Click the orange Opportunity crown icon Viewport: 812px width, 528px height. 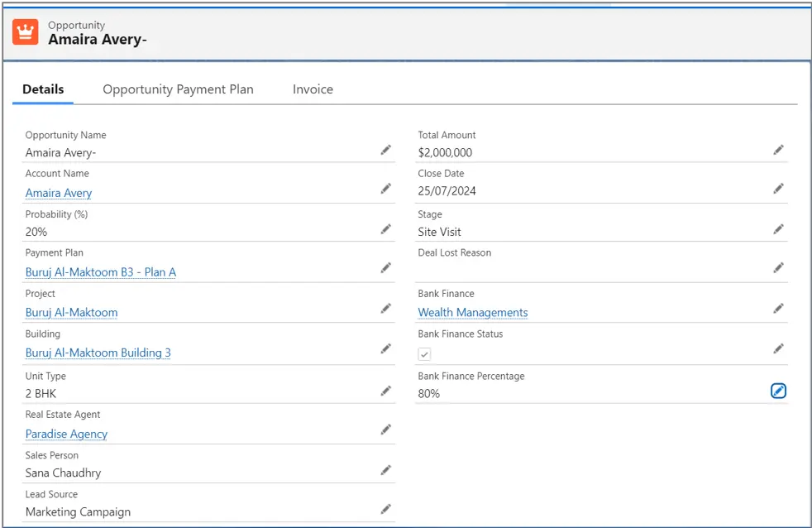coord(26,32)
